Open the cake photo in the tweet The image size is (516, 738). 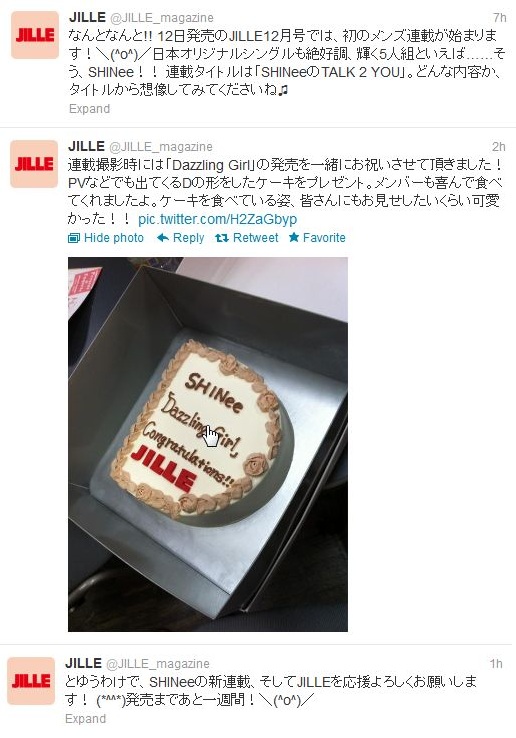click(208, 444)
